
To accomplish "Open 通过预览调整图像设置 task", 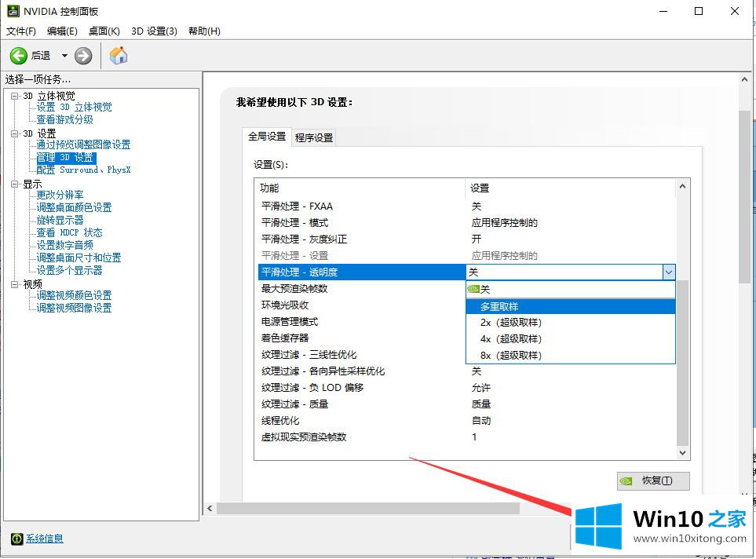I will click(x=83, y=144).
